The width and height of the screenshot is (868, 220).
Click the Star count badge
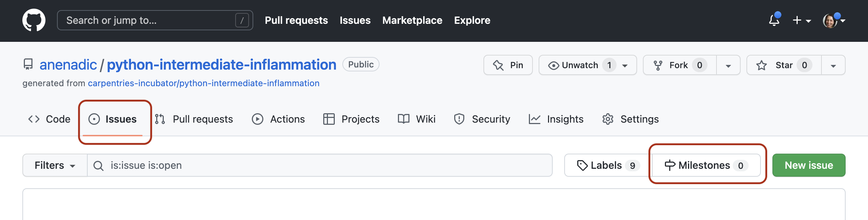coord(805,65)
